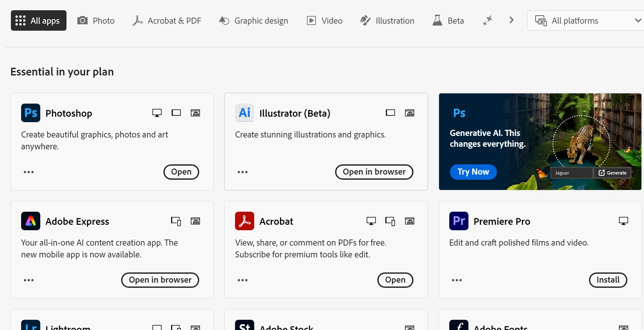Click Generate button in the banner image

(612, 173)
